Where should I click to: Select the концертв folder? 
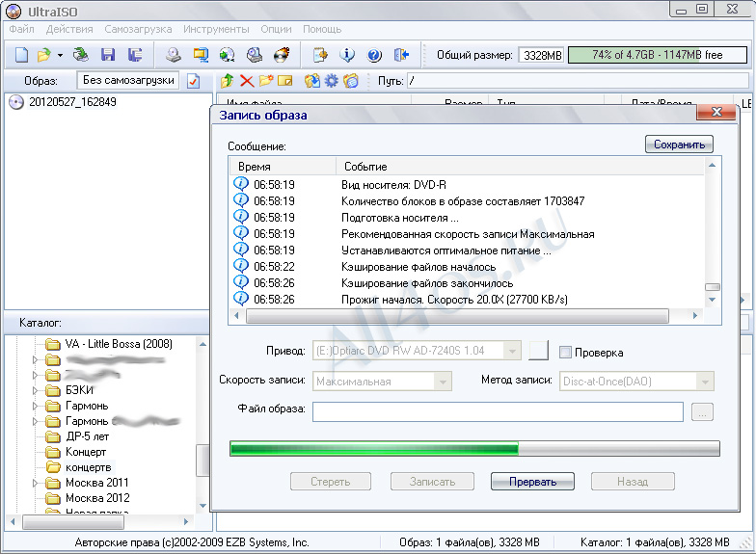click(x=89, y=467)
